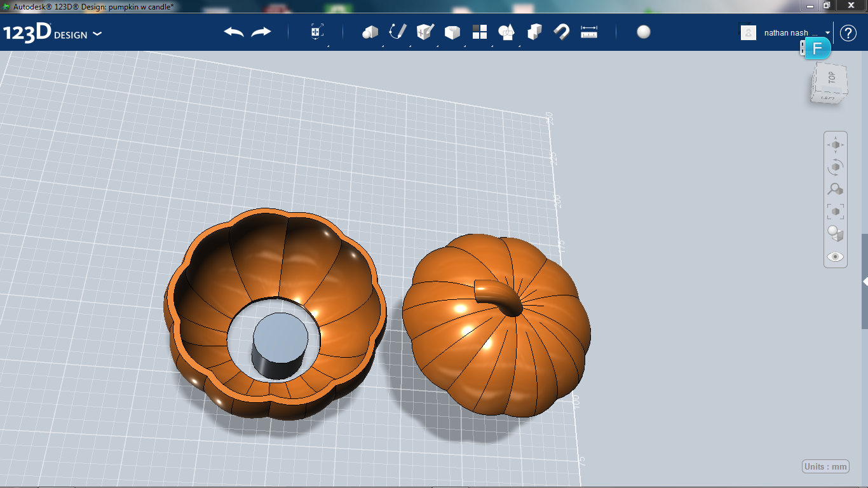Screen dimensions: 868x488
Task: Click the Units : mm button
Action: [x=825, y=466]
